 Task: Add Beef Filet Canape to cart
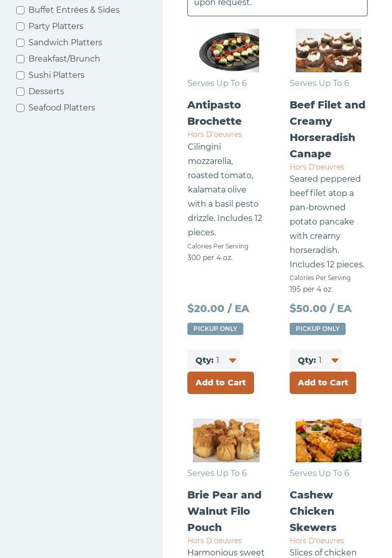tap(323, 383)
